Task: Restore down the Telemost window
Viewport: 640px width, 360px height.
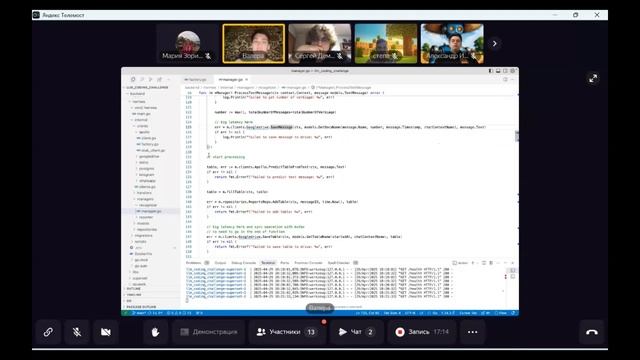Action: pyautogui.click(x=576, y=15)
